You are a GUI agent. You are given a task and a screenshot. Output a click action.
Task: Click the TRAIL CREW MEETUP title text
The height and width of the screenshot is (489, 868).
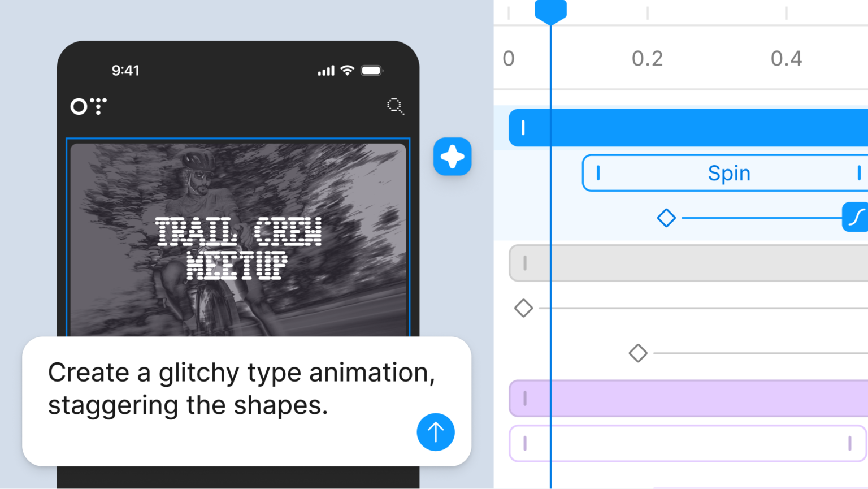[238, 248]
